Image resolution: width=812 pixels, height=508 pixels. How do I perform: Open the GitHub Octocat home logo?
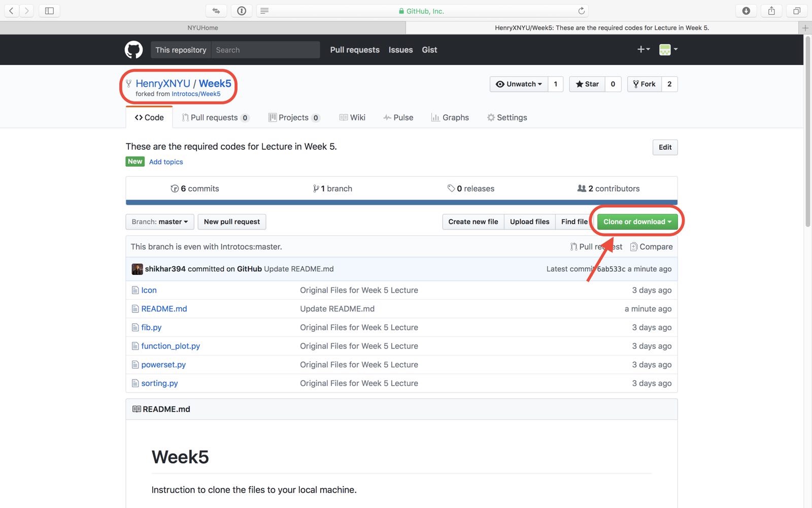point(134,50)
